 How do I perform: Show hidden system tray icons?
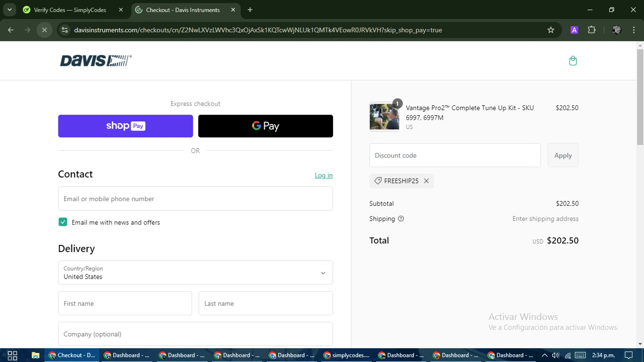544,355
